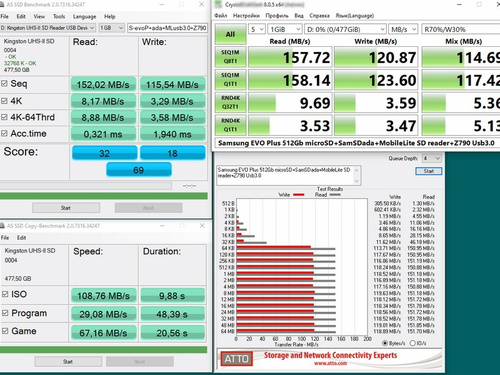The height and width of the screenshot is (375, 500).
Task: Toggle the 4K-64Thrd checkbox
Action: pyautogui.click(x=4, y=117)
